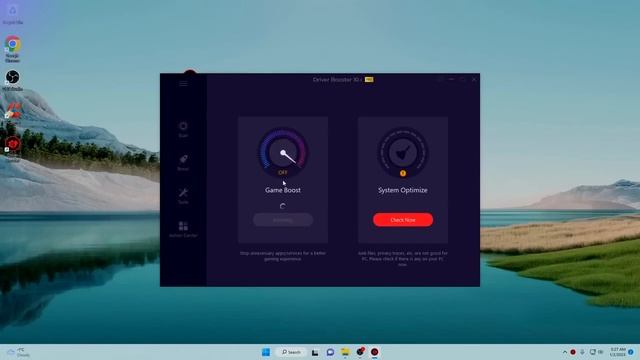Minimize the Driver Booster window
This screenshot has width=640, height=360.
point(451,80)
